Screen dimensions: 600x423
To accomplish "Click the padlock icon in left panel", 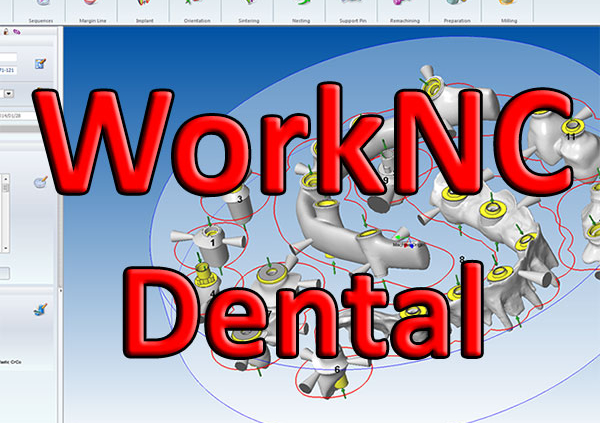I will click(x=6, y=32).
